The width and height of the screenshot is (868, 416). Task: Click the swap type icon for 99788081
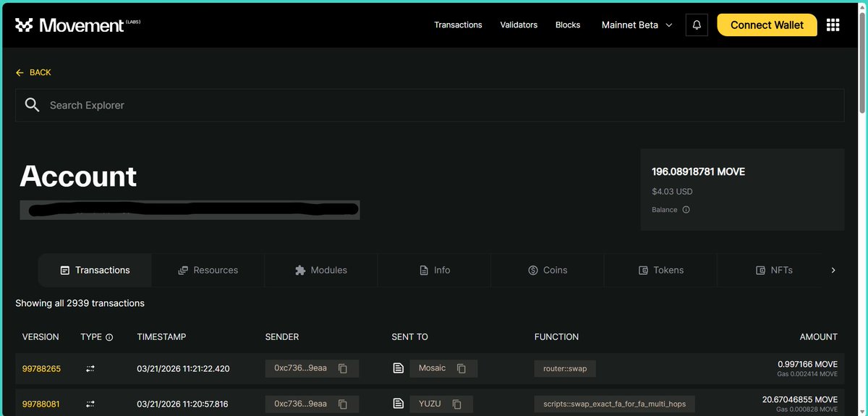tap(90, 404)
